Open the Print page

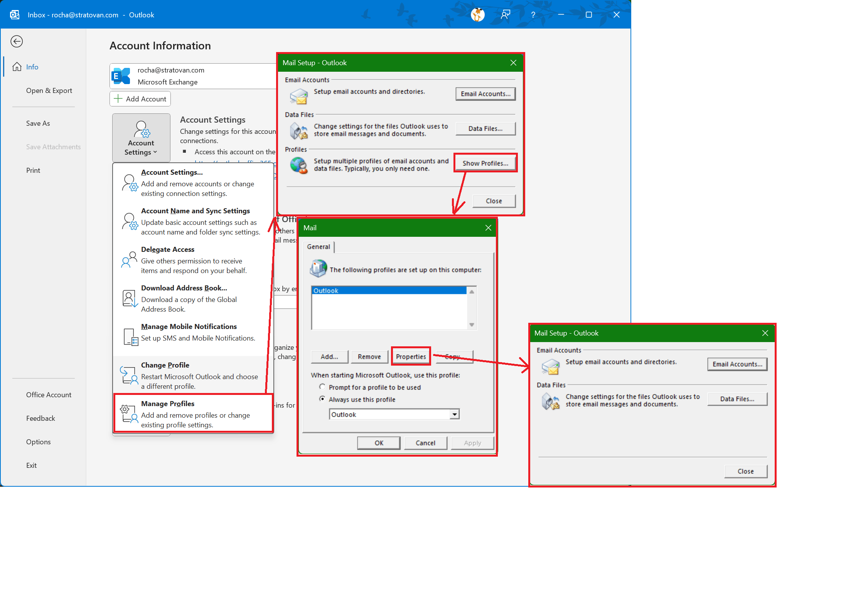click(33, 170)
